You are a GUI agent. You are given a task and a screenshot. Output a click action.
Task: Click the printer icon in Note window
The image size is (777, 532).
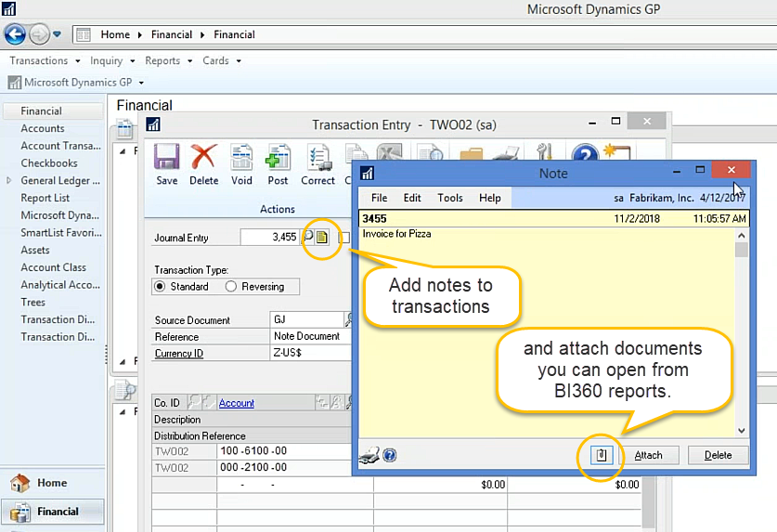click(x=369, y=455)
